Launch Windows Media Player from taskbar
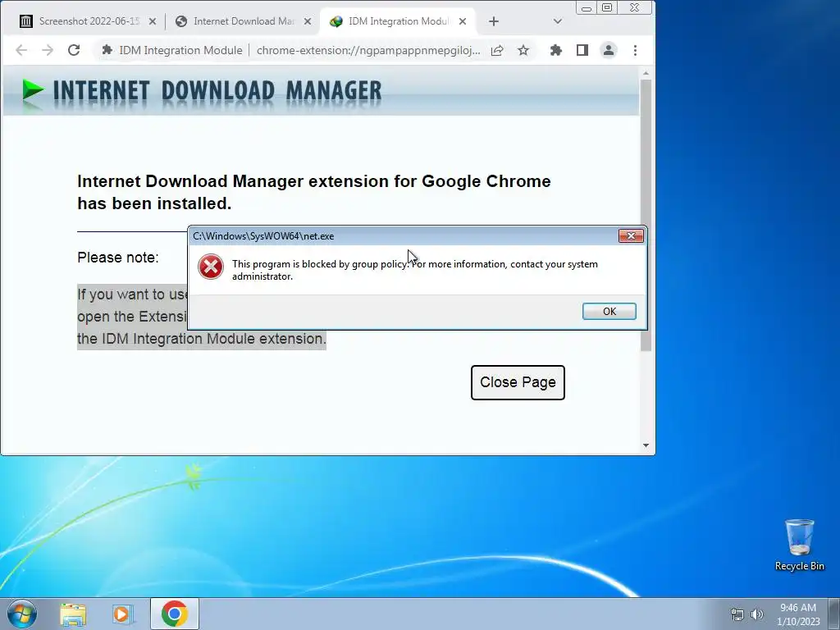Image resolution: width=840 pixels, height=630 pixels. pos(123,614)
